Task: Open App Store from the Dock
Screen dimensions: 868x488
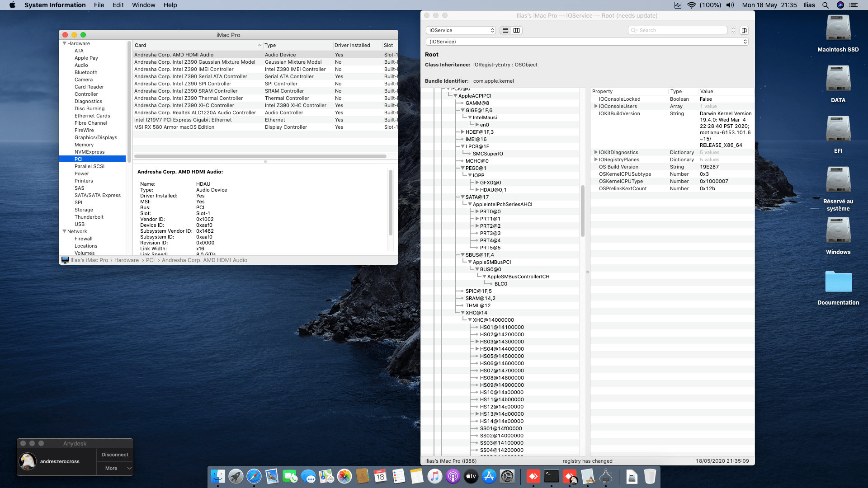Action: point(489,476)
